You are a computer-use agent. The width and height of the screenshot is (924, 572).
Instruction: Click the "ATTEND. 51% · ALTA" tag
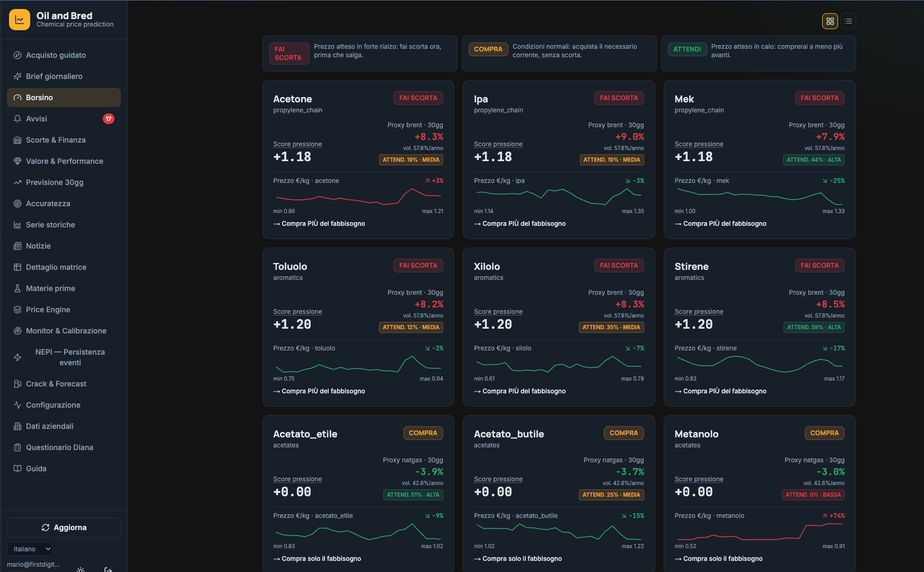pyautogui.click(x=413, y=495)
